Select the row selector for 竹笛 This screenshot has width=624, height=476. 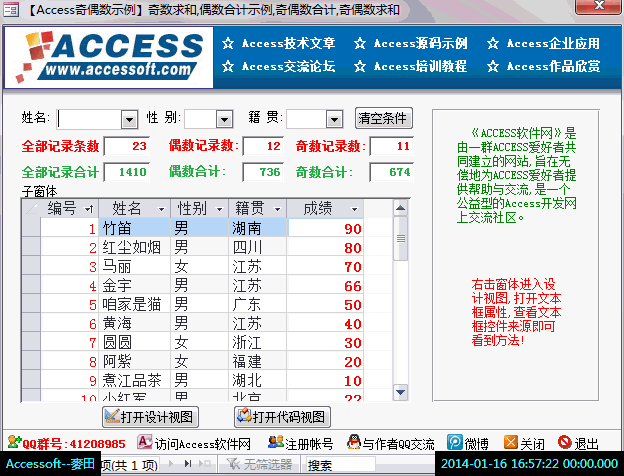[31, 228]
